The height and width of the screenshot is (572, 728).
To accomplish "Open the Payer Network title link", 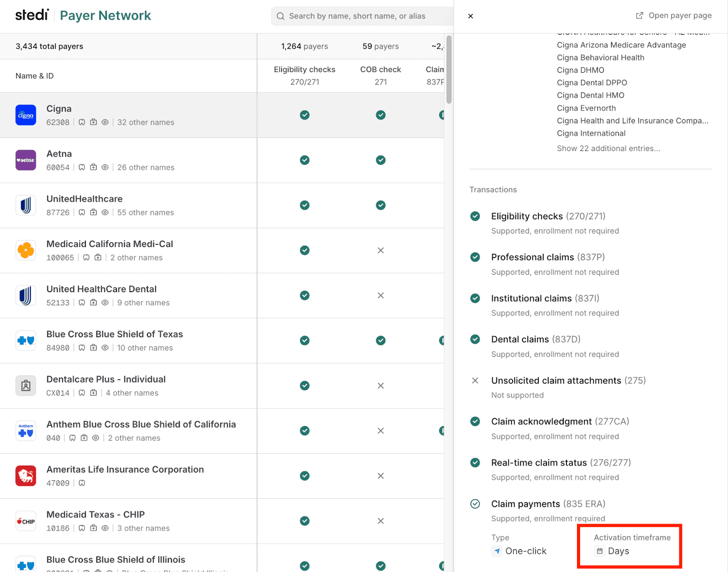I will pyautogui.click(x=106, y=15).
